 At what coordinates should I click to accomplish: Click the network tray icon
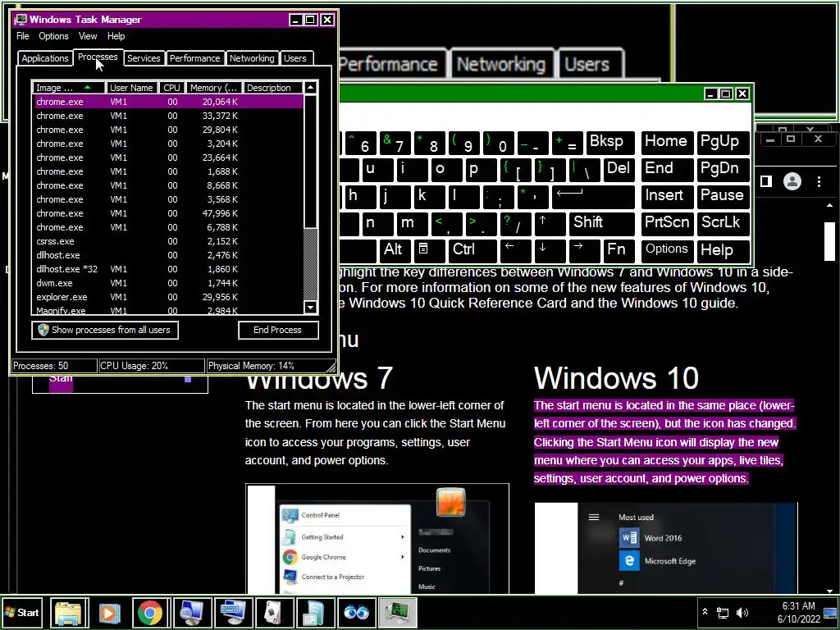click(723, 613)
